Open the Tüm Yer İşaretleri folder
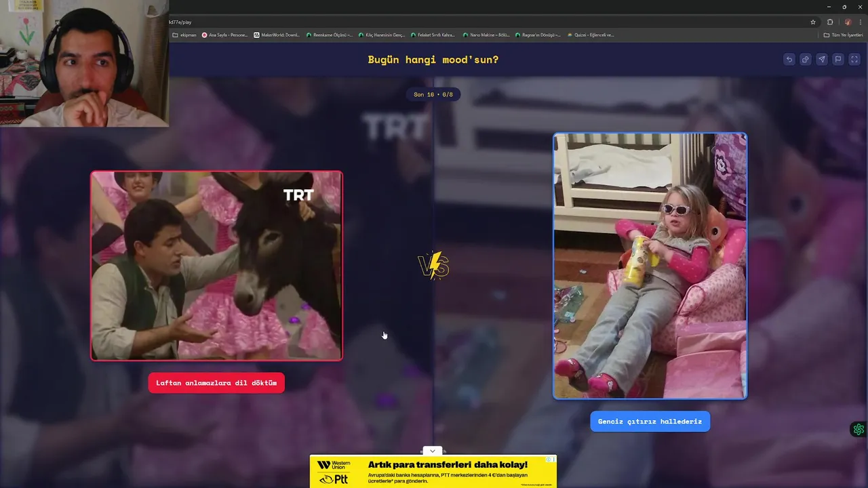The width and height of the screenshot is (868, 488). tap(843, 35)
